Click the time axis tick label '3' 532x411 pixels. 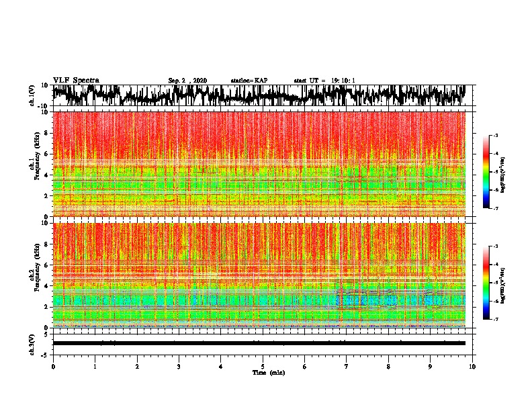tap(179, 367)
